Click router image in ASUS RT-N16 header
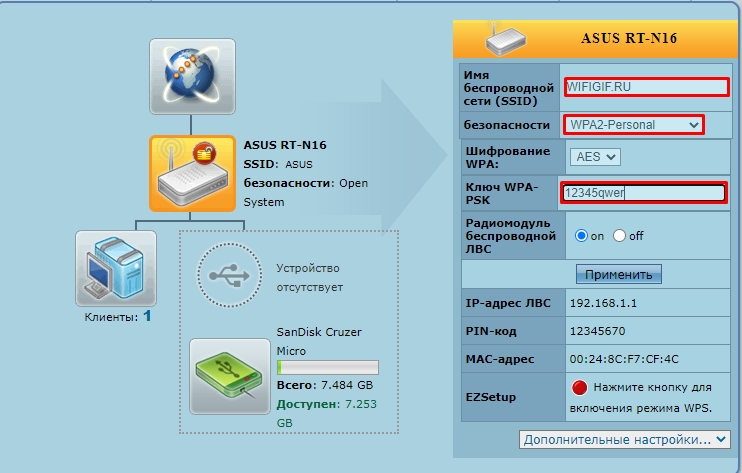 pyautogui.click(x=505, y=39)
